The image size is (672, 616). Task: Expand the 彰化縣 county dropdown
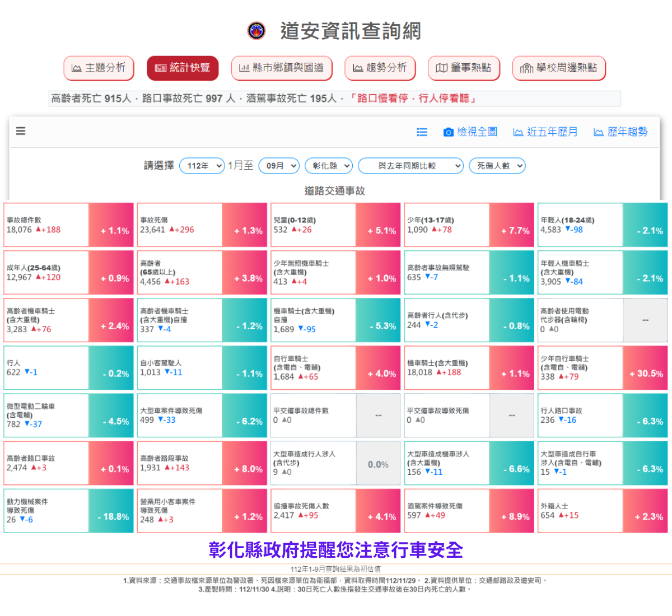pyautogui.click(x=329, y=166)
